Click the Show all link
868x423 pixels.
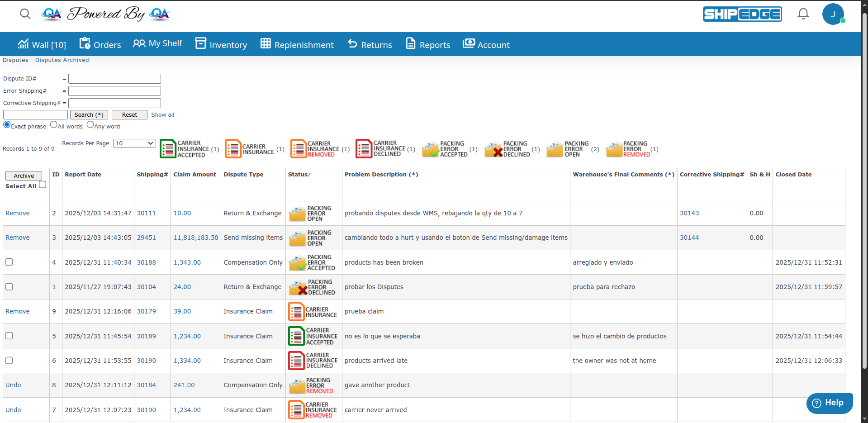(162, 115)
